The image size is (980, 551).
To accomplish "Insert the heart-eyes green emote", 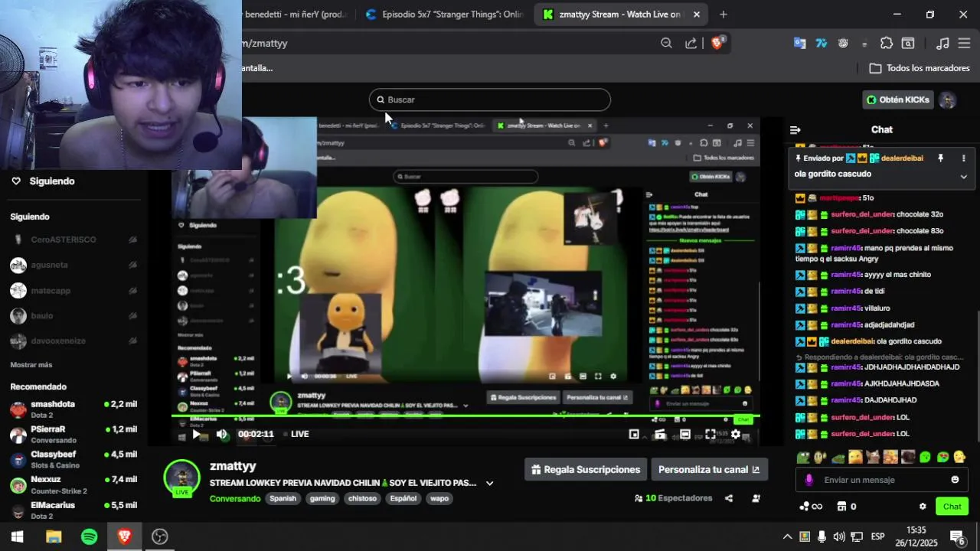I will (942, 458).
